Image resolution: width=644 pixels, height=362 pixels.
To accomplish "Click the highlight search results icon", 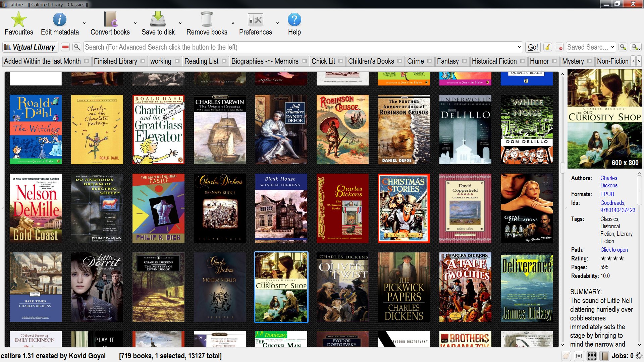I will (x=559, y=47).
